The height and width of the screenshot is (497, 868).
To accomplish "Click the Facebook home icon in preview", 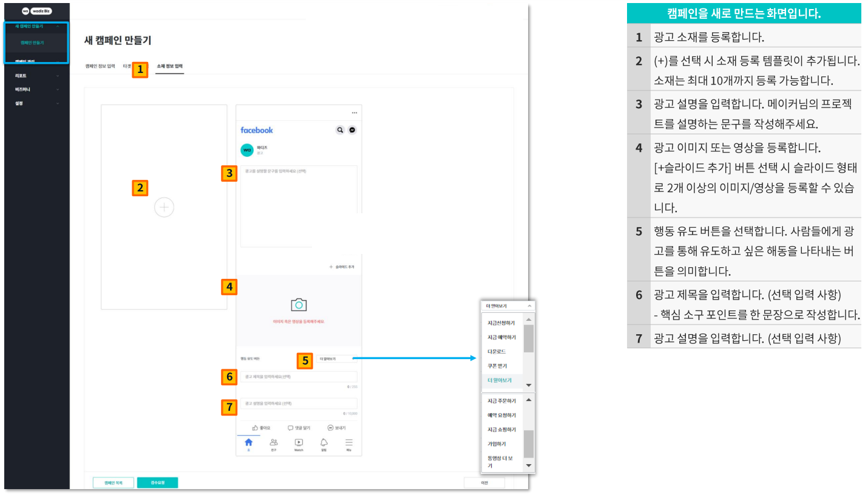I will tap(248, 443).
